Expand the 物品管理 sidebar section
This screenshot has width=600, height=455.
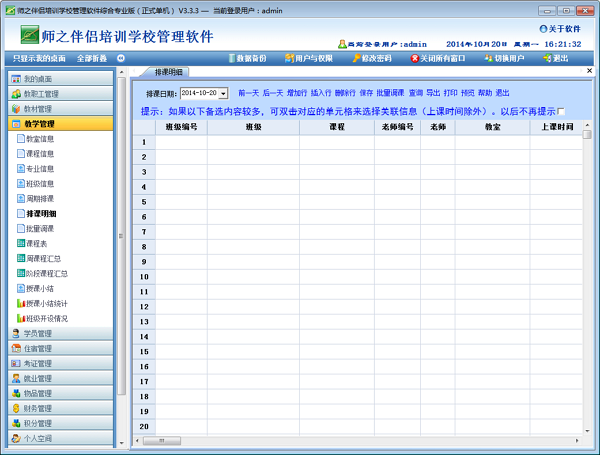[x=60, y=393]
